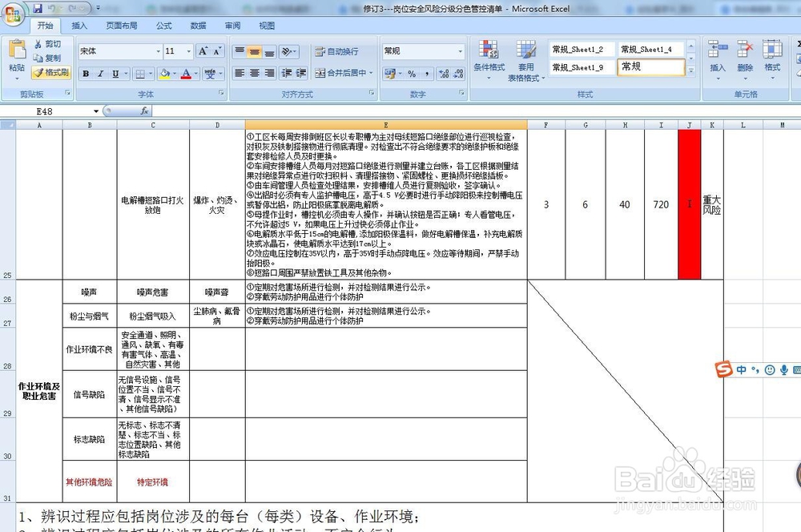The height and width of the screenshot is (532, 801).
Task: Select cell style 常规_Sheet1_2
Action: pyautogui.click(x=582, y=50)
